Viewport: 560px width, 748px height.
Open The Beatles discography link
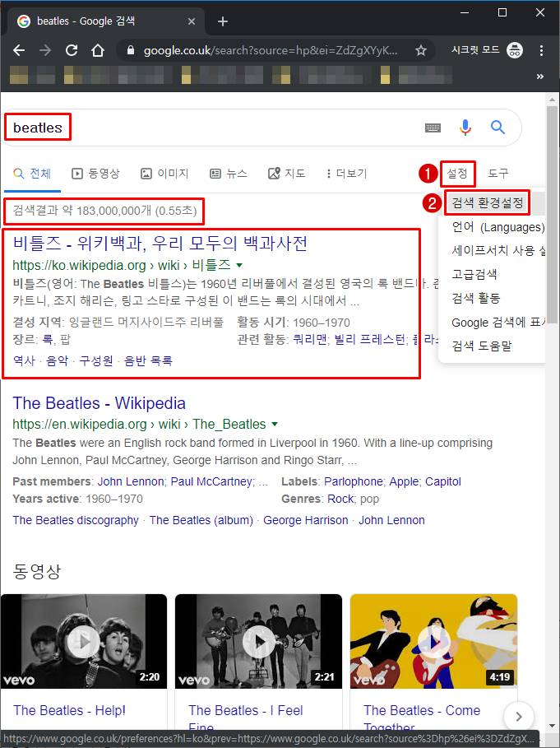pos(76,520)
